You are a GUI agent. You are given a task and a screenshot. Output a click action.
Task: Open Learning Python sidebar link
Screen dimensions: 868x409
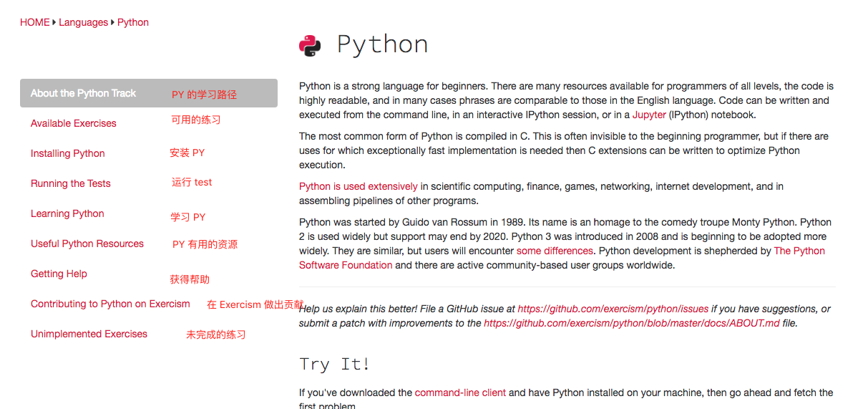[x=67, y=213]
